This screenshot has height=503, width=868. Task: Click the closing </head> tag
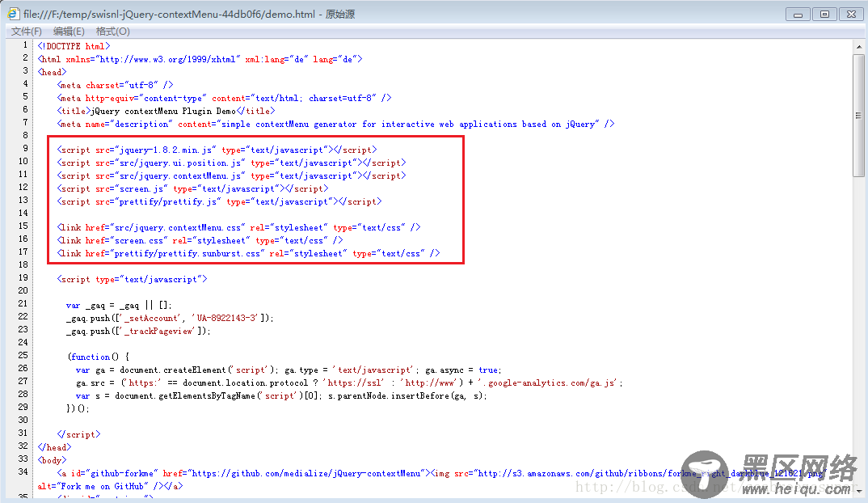pos(54,447)
